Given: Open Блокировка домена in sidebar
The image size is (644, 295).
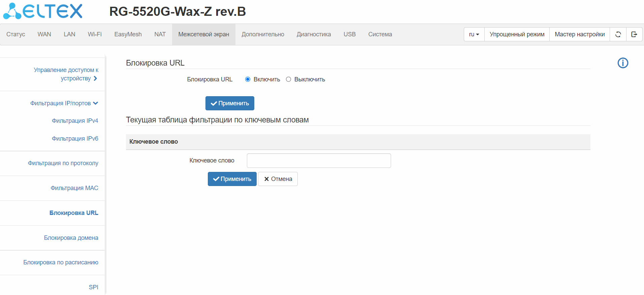Looking at the screenshot, I should pos(71,238).
